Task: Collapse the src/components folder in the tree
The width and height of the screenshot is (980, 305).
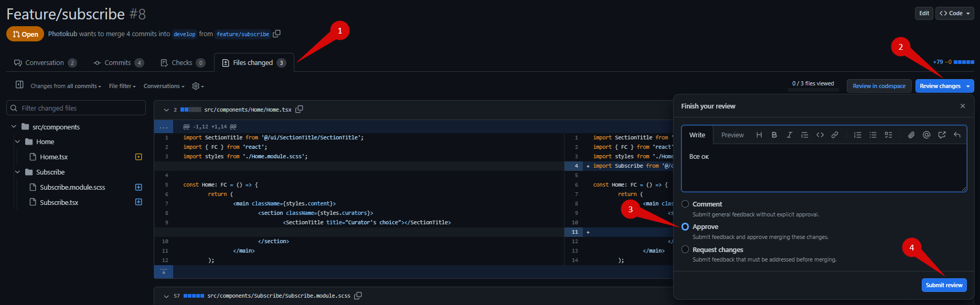Action: click(14, 127)
